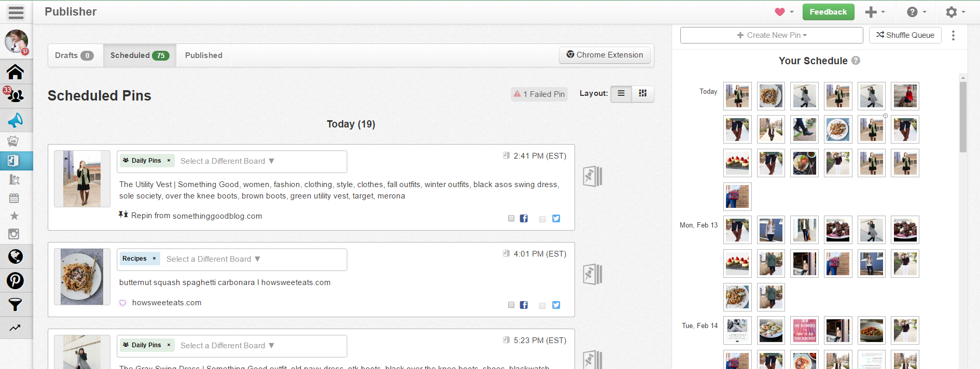Image resolution: width=980 pixels, height=369 pixels.
Task: Open the pin inspector magnifier sidebar icon
Action: click(15, 179)
